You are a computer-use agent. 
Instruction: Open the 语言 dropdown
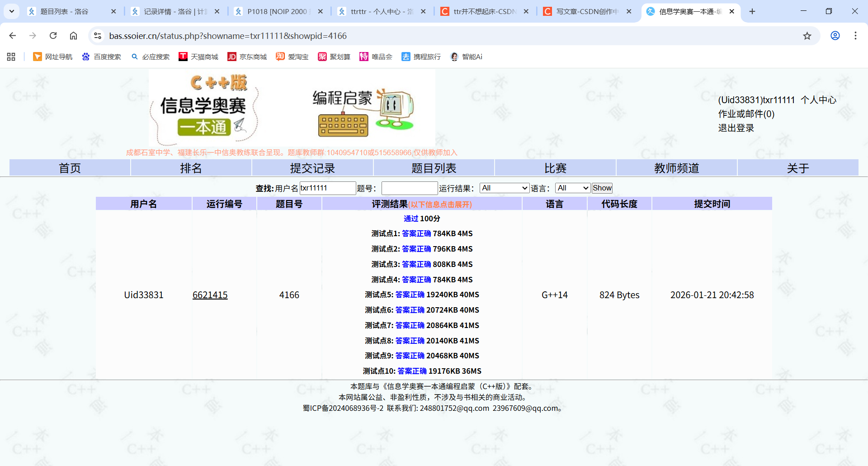(572, 188)
